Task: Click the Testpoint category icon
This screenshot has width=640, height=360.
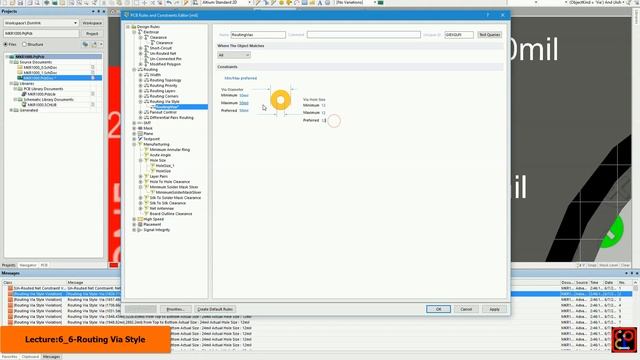Action: [x=140, y=139]
